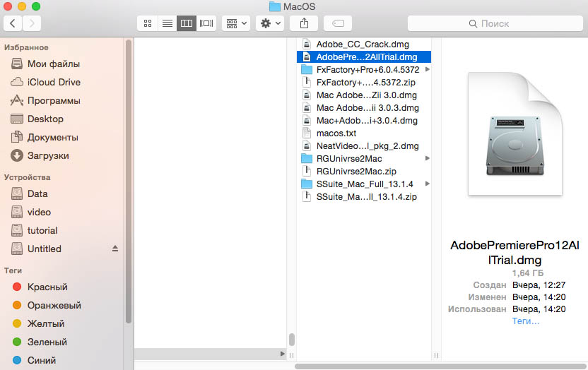Viewport: 588px width, 370px height.
Task: Select Adobe_CC_Crack.dmg file
Action: [x=363, y=44]
